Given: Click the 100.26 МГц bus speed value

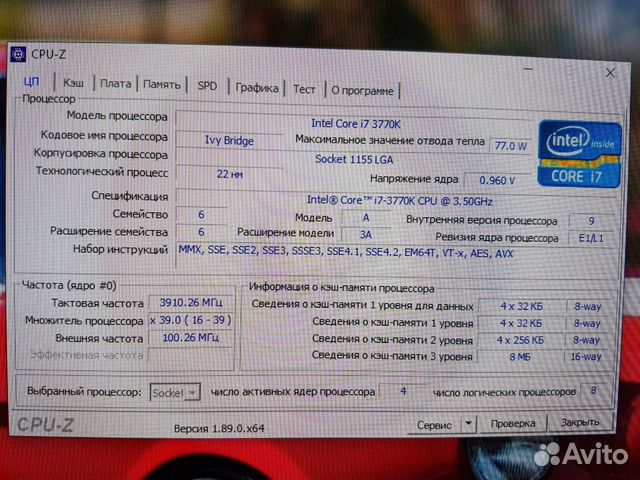Looking at the screenshot, I should (x=191, y=338).
